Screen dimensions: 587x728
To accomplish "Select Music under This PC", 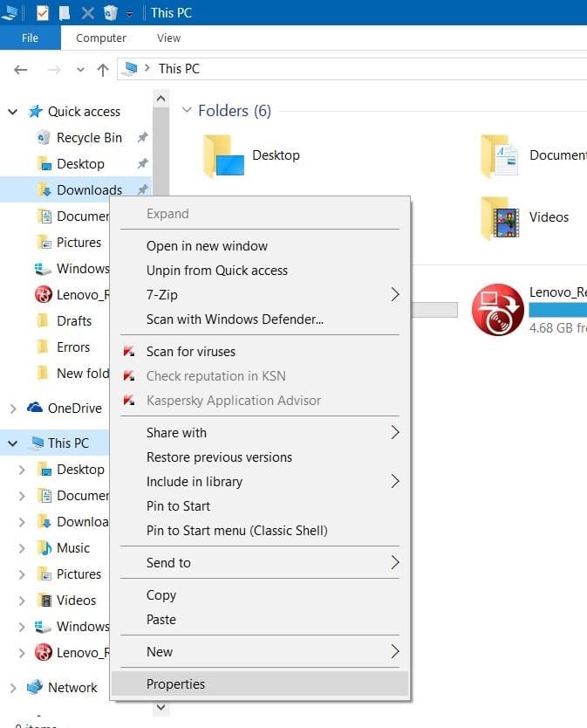I will pyautogui.click(x=73, y=548).
